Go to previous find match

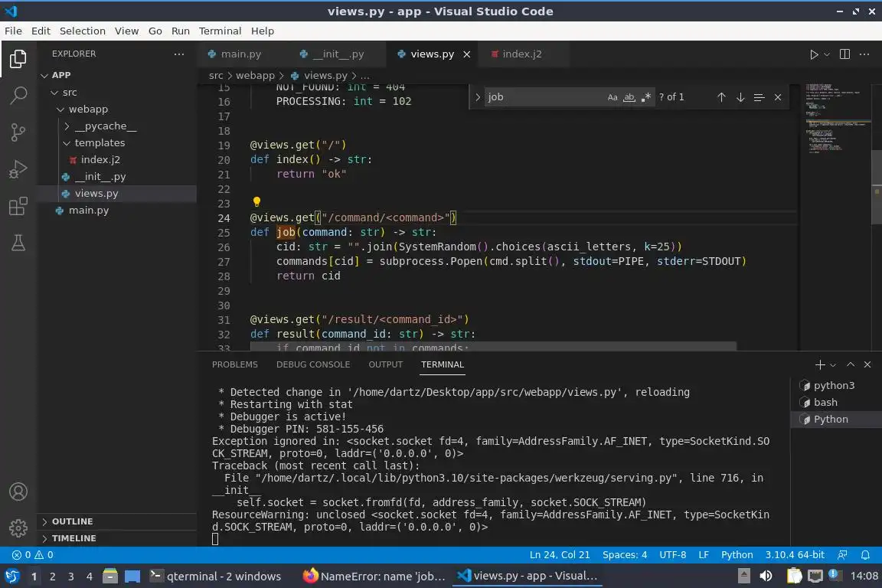pyautogui.click(x=721, y=97)
